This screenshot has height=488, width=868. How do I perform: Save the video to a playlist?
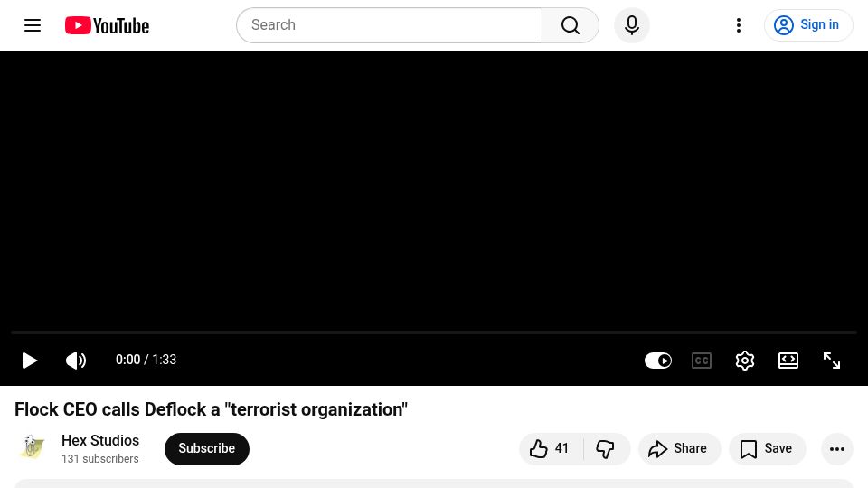[x=768, y=449]
